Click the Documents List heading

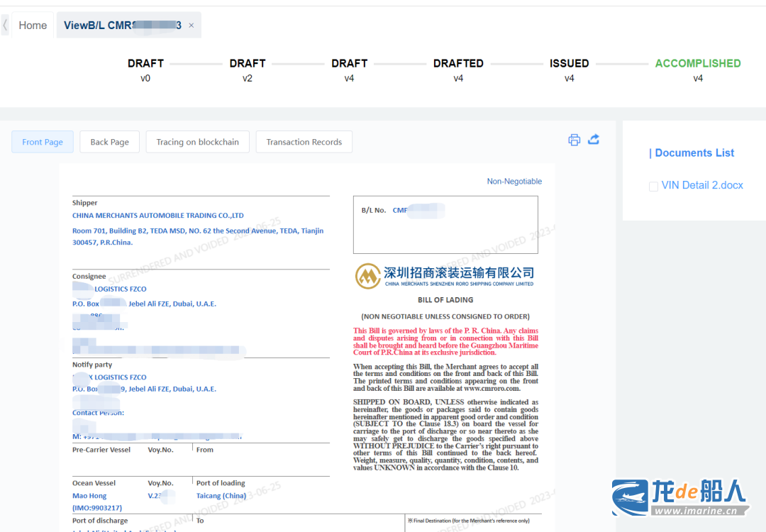coord(694,153)
